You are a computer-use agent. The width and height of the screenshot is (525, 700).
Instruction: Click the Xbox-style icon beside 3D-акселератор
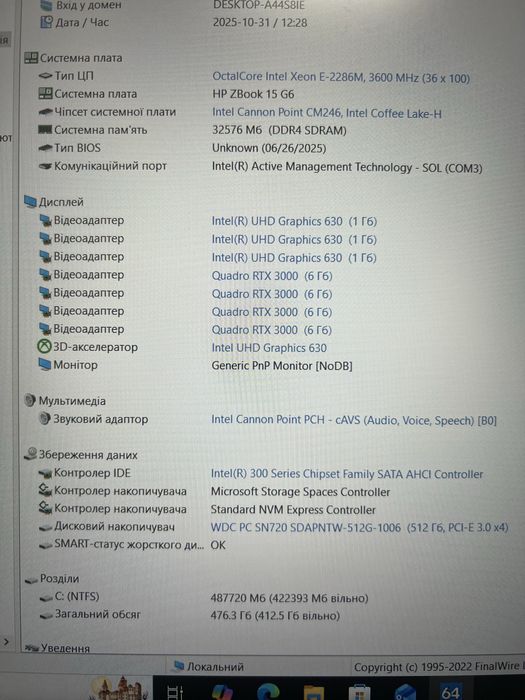coord(44,347)
